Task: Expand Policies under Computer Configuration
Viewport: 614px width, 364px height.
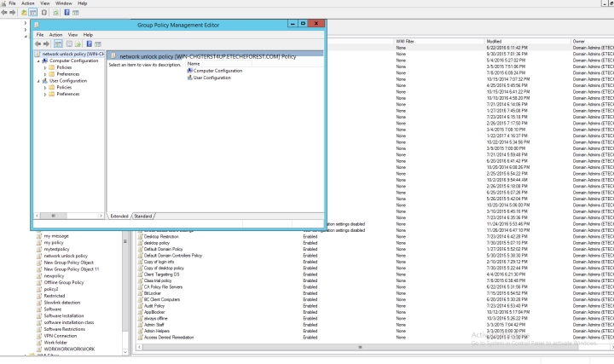Action: [45, 67]
